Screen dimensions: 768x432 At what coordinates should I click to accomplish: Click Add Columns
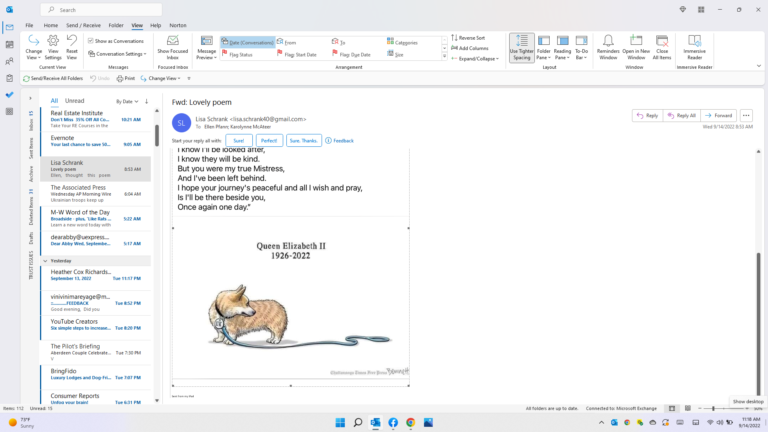click(470, 48)
